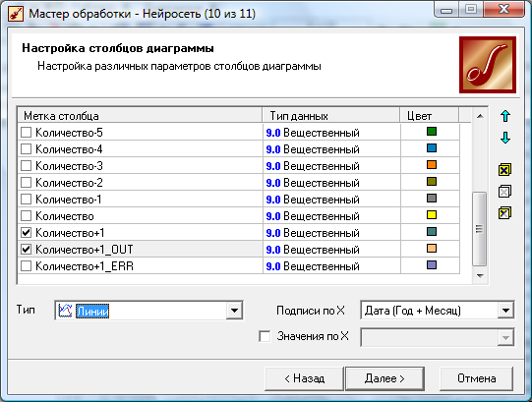Click the vertical scrollbar thumb in the column list
The image size is (532, 402).
(480, 229)
